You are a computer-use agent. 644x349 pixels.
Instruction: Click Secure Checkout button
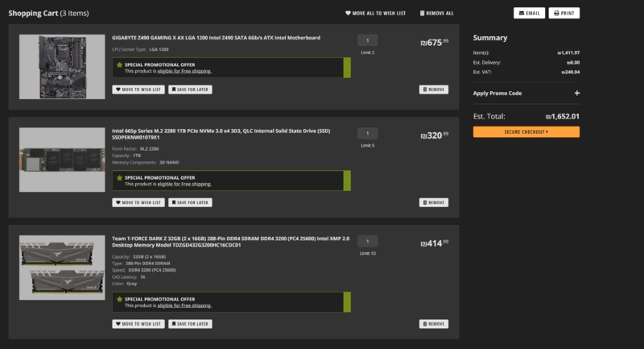point(526,132)
